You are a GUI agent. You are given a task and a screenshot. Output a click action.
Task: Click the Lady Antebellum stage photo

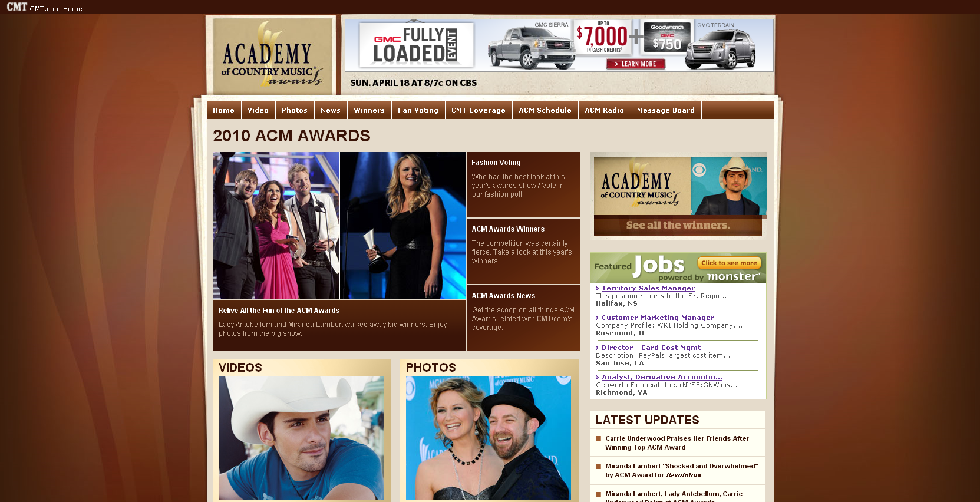(276, 225)
